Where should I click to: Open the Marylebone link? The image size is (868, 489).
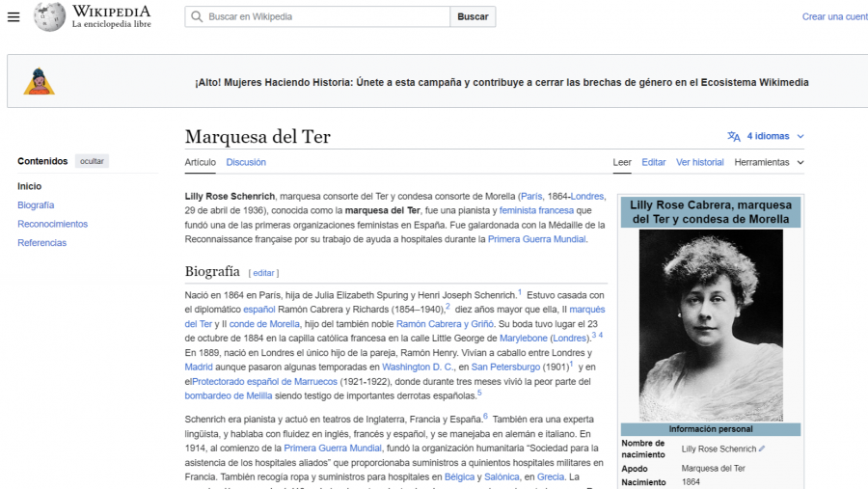pyautogui.click(x=523, y=339)
